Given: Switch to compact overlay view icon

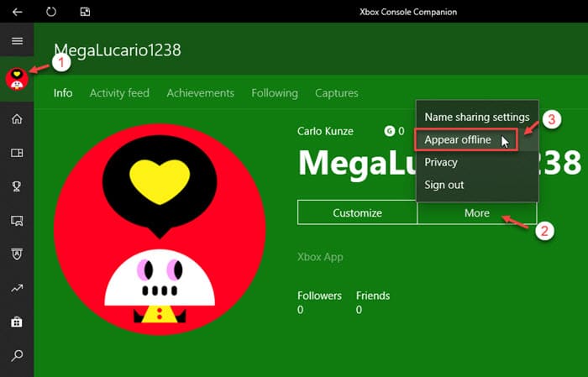Looking at the screenshot, I should pos(85,12).
